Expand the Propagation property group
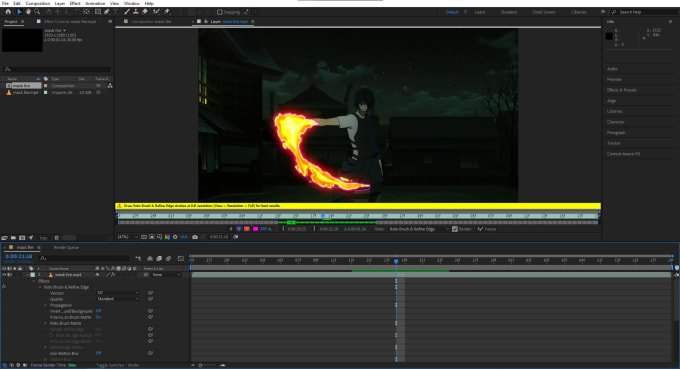The image size is (680, 369). coord(46,305)
